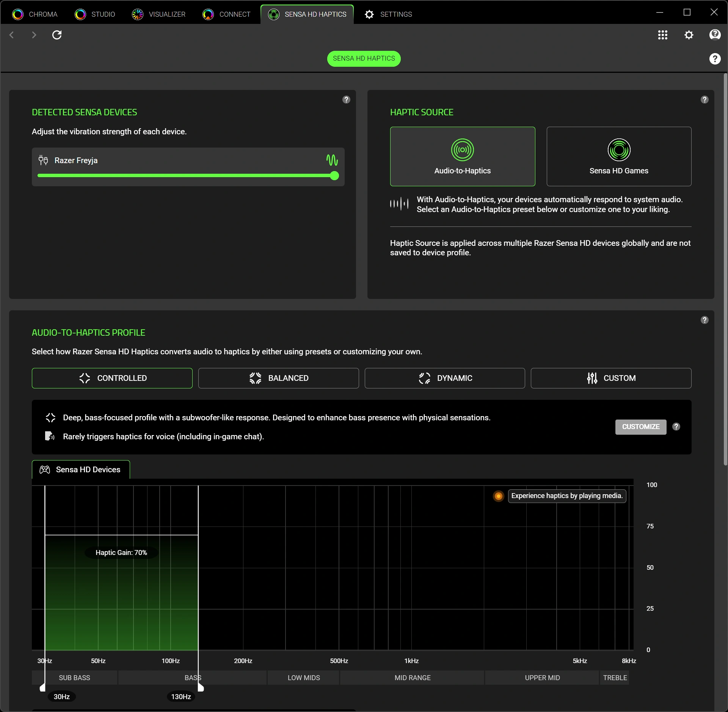Click the refresh icon in navigation bar

pos(57,35)
